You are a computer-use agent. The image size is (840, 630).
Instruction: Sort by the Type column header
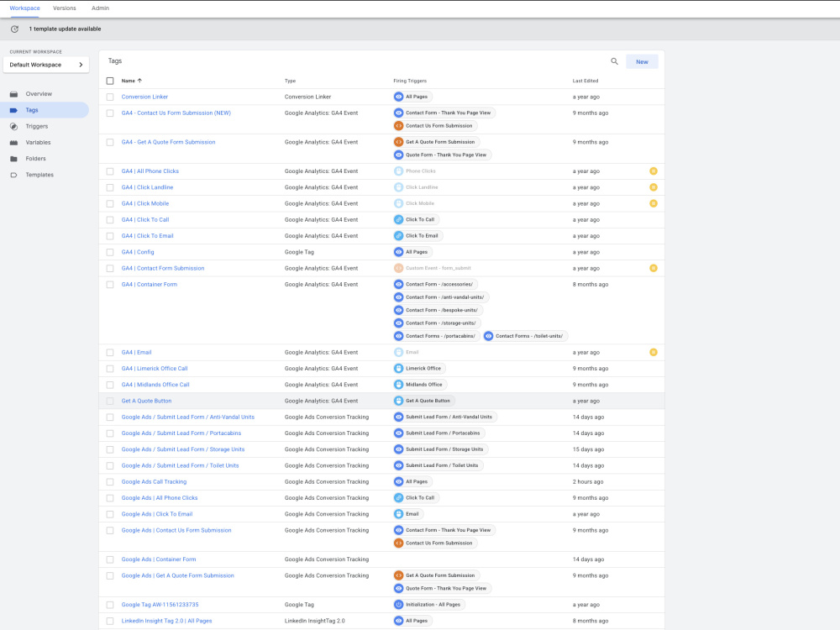pos(290,81)
